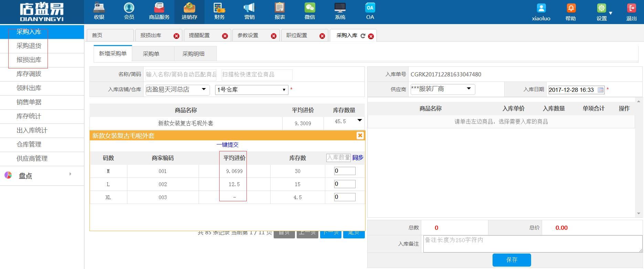Open the 供应商 ***服装厂商 dropdown

(x=443, y=89)
